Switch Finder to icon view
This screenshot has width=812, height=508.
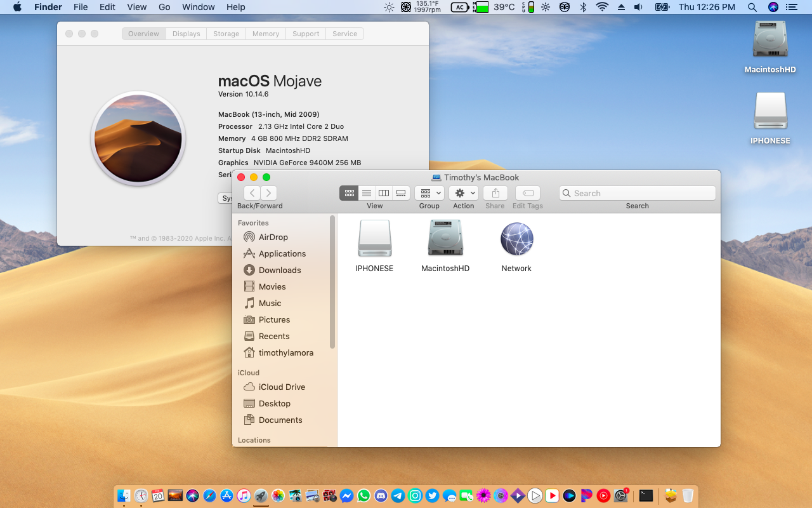349,193
